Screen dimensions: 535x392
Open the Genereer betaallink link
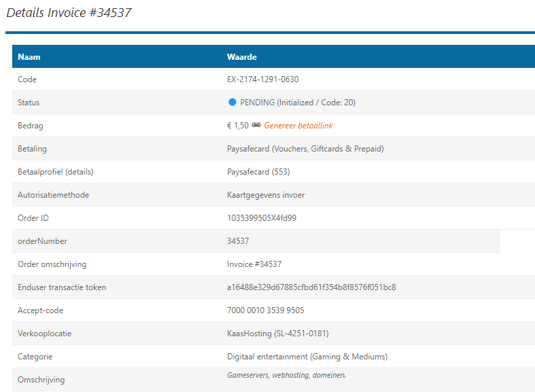coord(298,126)
